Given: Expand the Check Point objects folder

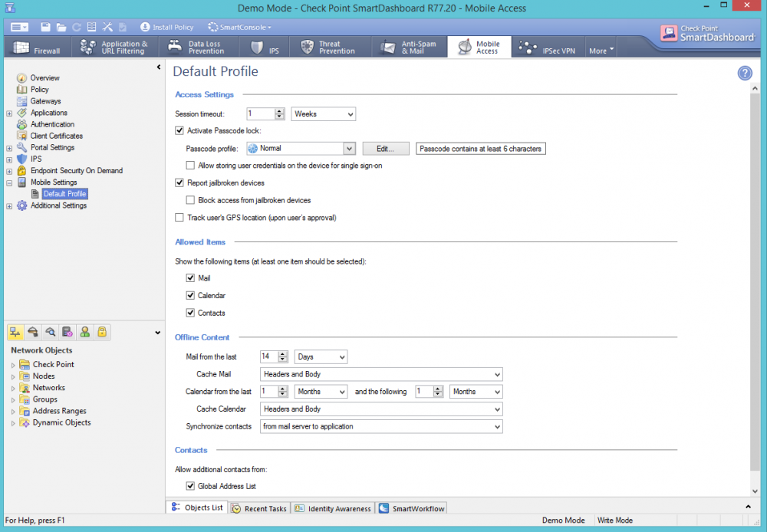Looking at the screenshot, I should pyautogui.click(x=13, y=365).
